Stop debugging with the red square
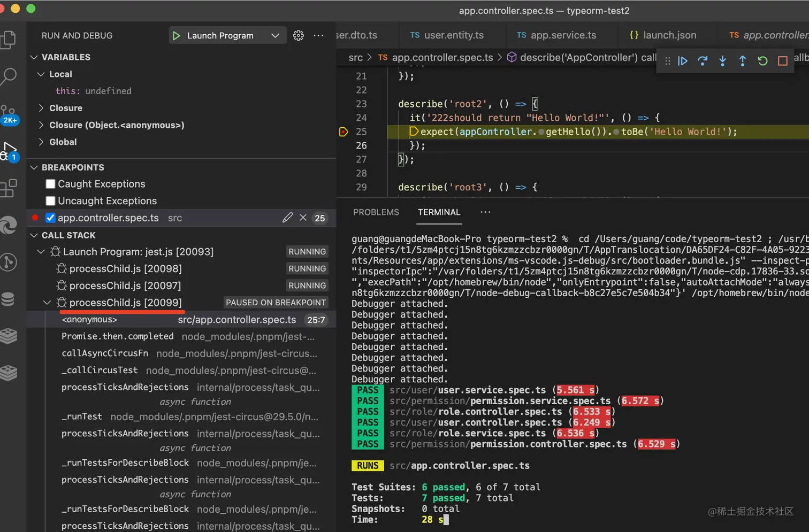 782,61
